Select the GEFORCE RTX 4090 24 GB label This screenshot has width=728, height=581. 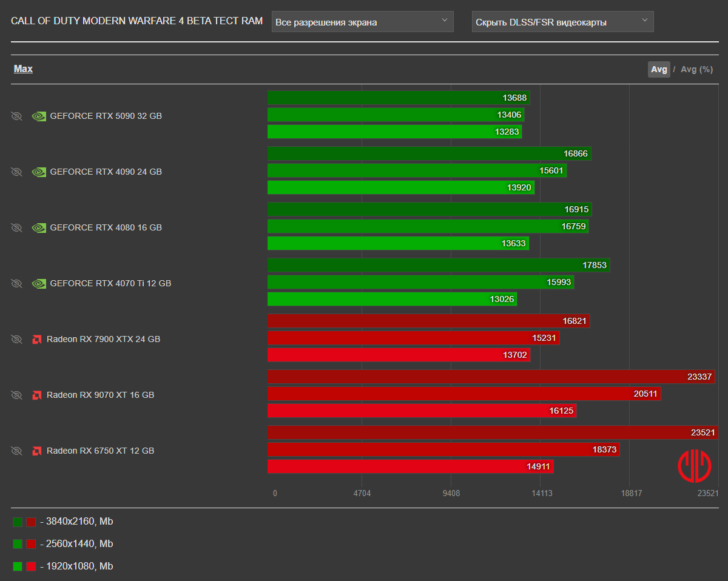pyautogui.click(x=106, y=172)
